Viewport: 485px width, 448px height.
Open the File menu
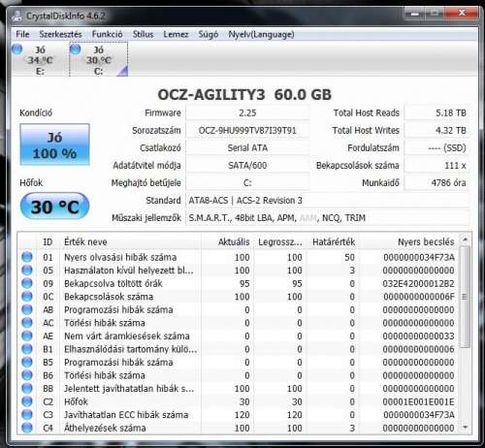(x=22, y=34)
